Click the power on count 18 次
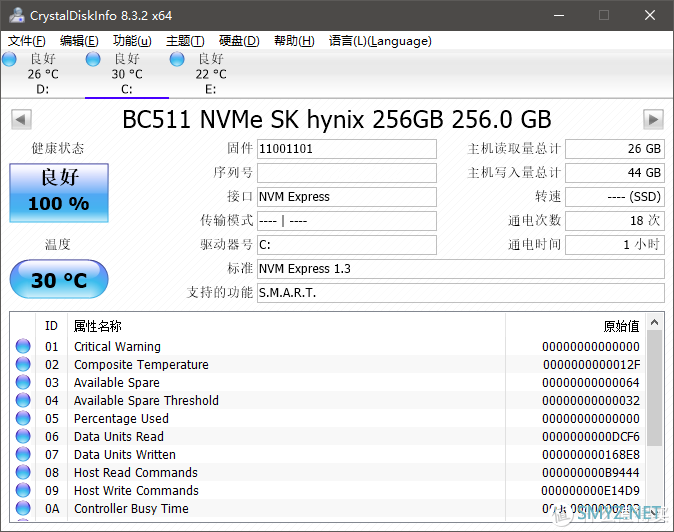Image resolution: width=674 pixels, height=532 pixels. 615,221
